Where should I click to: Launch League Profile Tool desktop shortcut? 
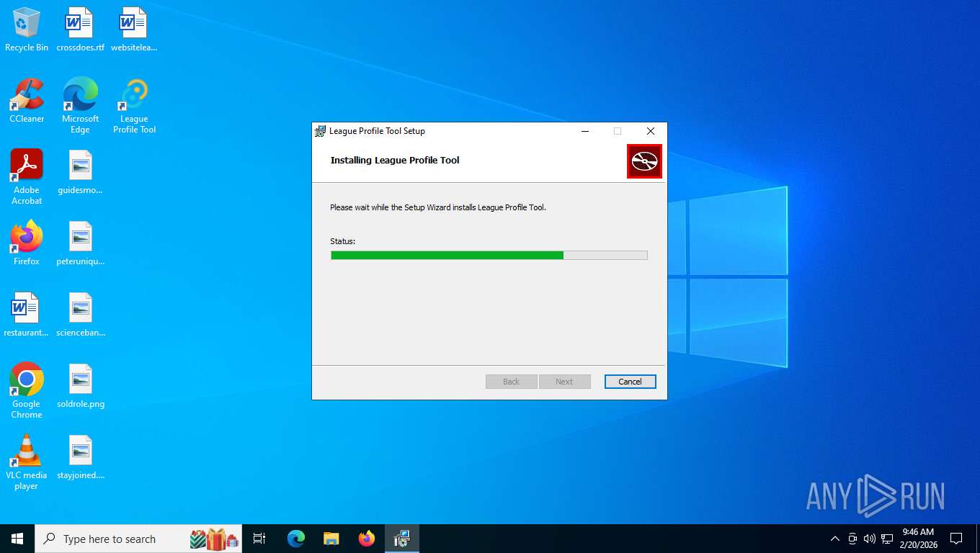[134, 106]
